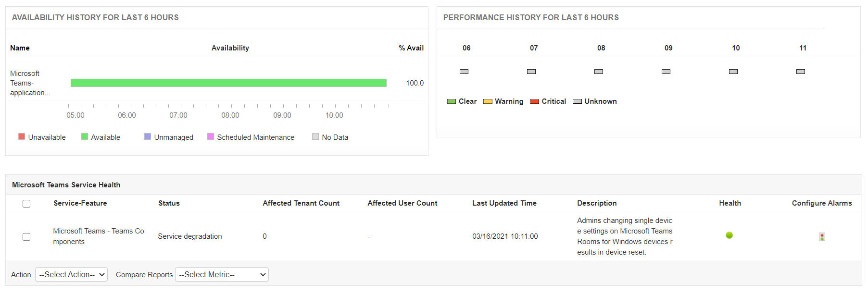Click the Warning legend icon
868x294 pixels.
(489, 101)
